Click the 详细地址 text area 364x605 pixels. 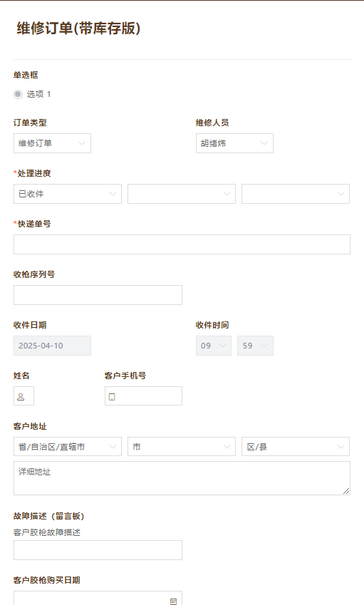click(182, 478)
